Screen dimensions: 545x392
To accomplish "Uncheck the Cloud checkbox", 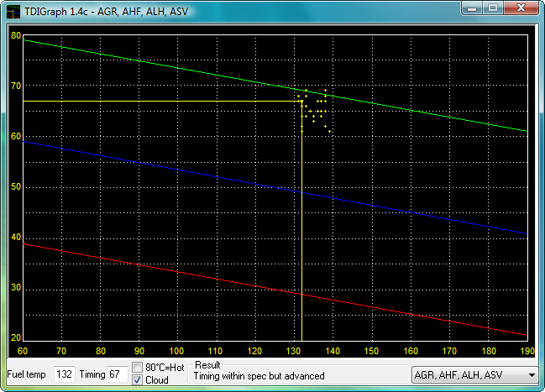I will pos(138,380).
